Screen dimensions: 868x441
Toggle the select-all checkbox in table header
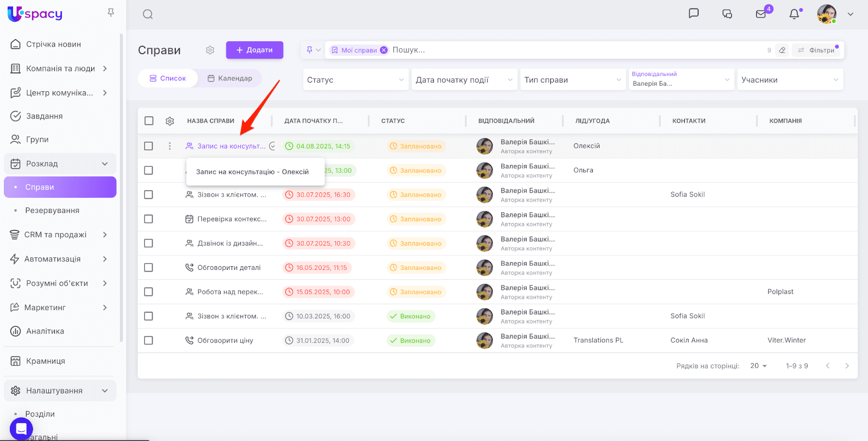pyautogui.click(x=149, y=121)
